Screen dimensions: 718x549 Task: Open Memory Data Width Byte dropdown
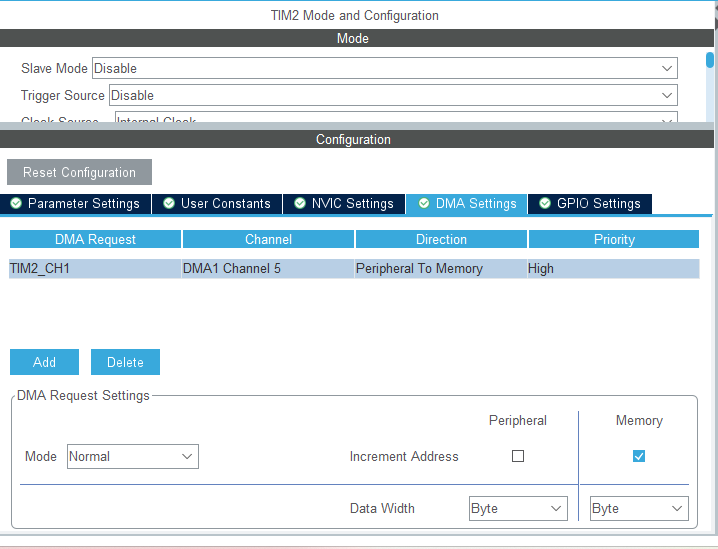pyautogui.click(x=639, y=508)
